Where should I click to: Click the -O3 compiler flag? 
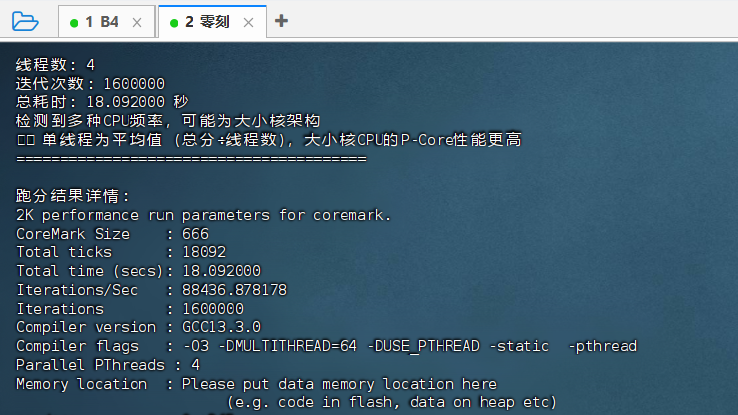click(x=196, y=346)
